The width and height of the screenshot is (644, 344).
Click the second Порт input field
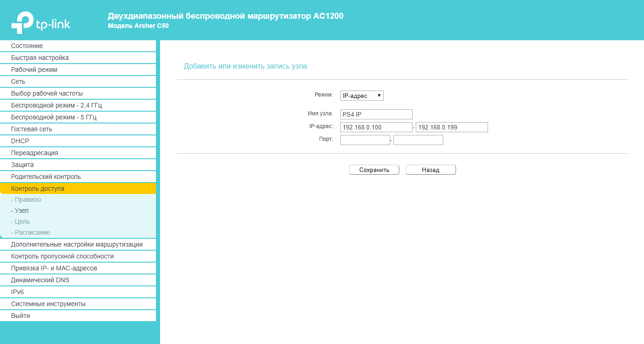coord(418,140)
